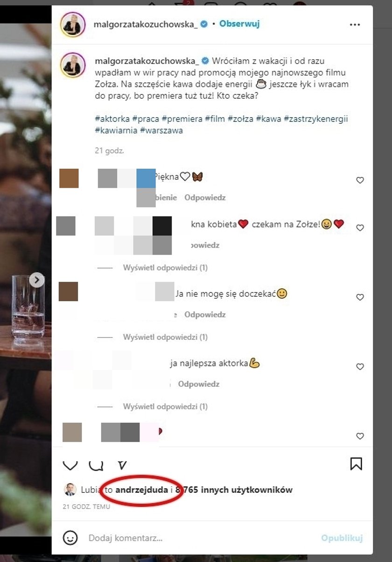Click the like heart under the post
The height and width of the screenshot is (562, 392).
coord(70,464)
